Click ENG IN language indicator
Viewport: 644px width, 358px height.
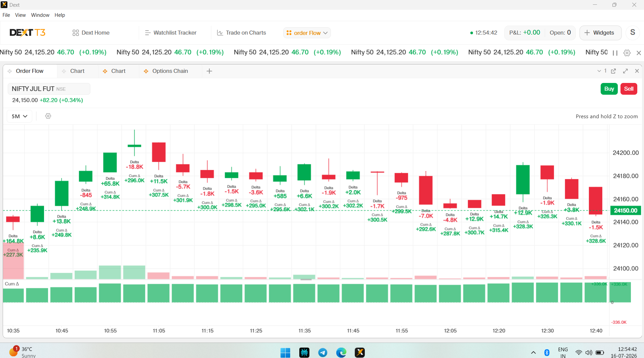tap(563, 352)
